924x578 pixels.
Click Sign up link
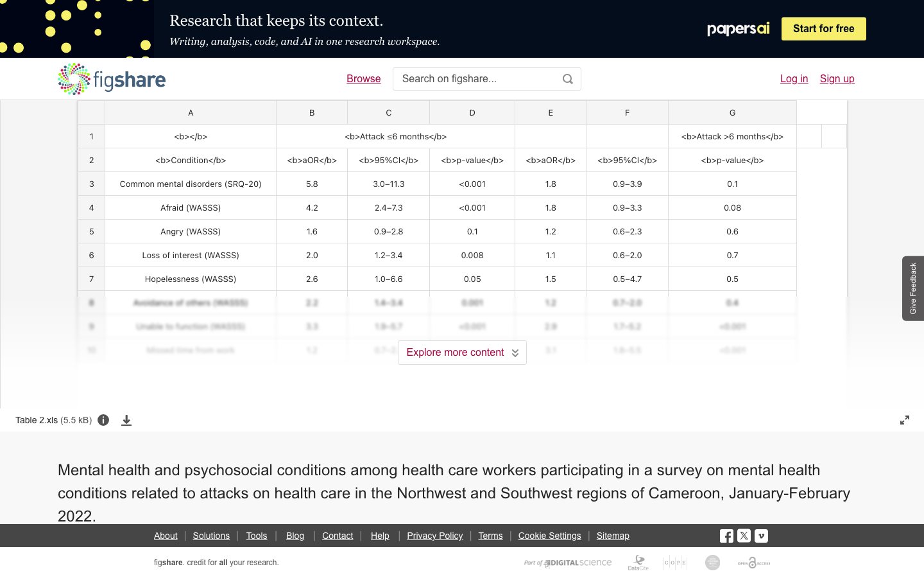tap(837, 79)
